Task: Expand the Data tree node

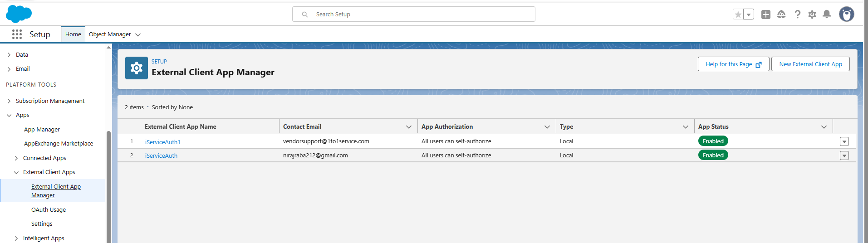Action: [9, 55]
